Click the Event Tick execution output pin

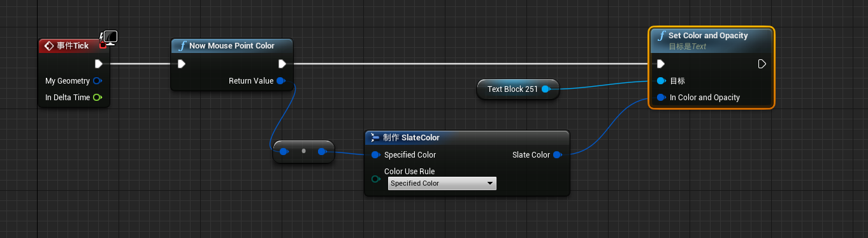pos(98,64)
